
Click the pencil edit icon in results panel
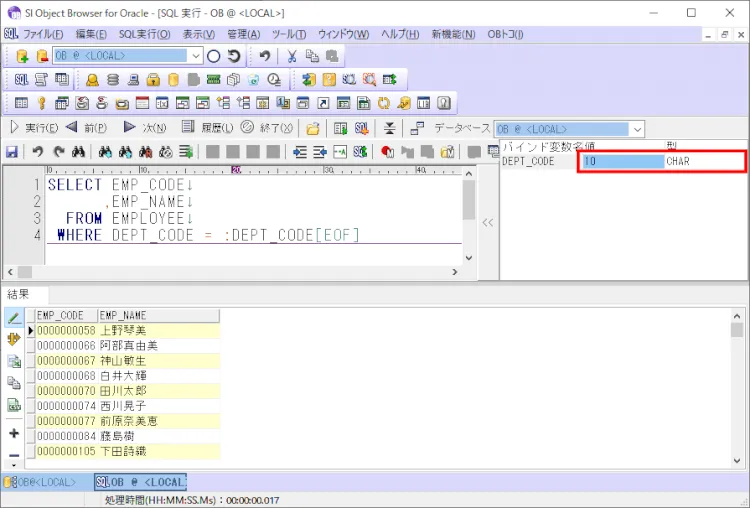point(14,318)
